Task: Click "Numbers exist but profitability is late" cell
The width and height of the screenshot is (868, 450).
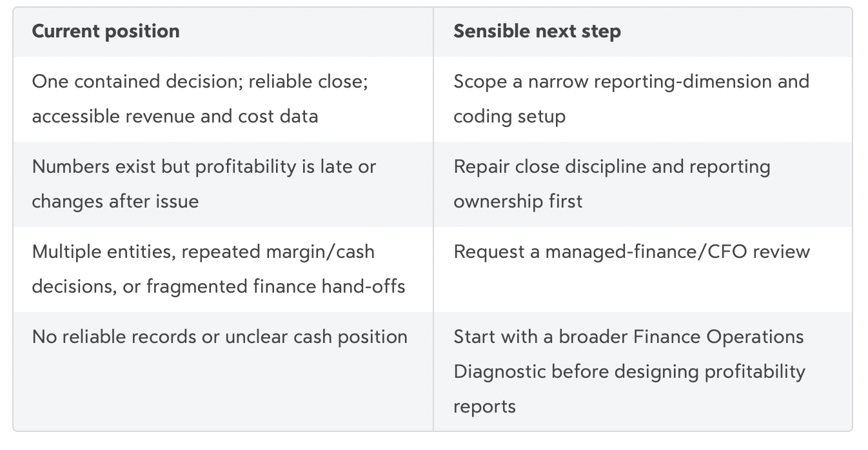Action: pos(223,184)
